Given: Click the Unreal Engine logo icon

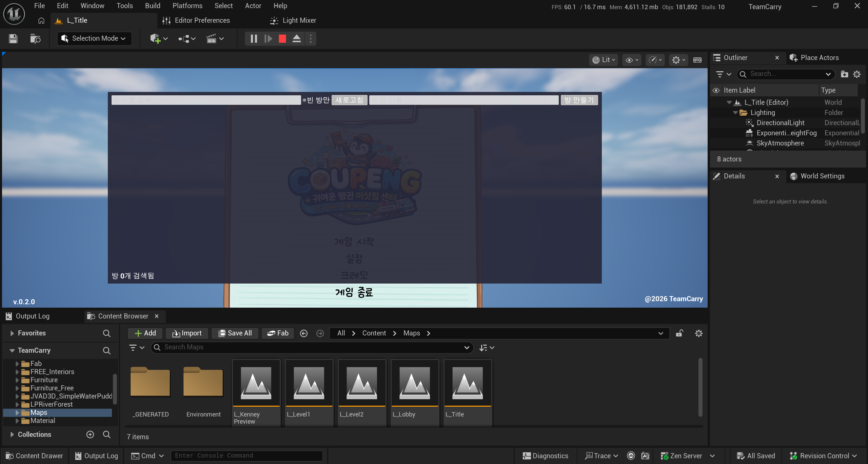Looking at the screenshot, I should [x=14, y=14].
